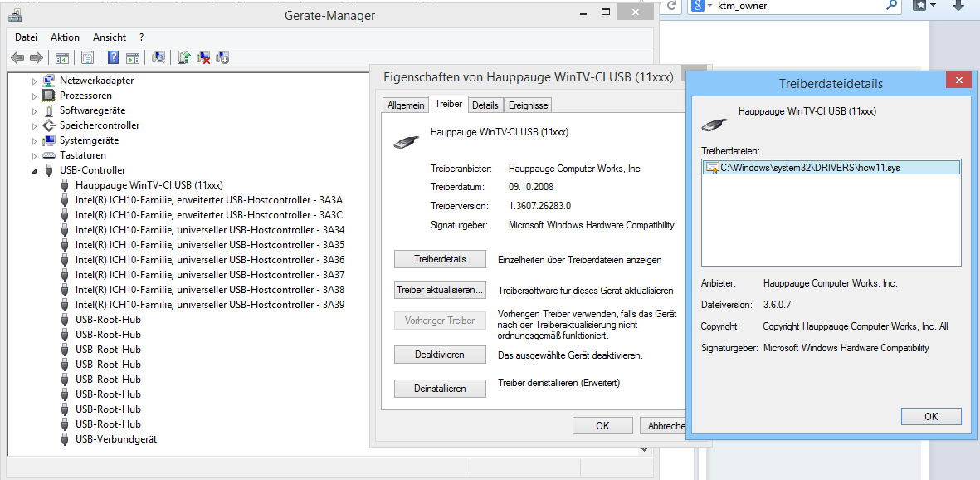Toggle the console tree toolbar icon
This screenshot has height=480, width=980.
(x=62, y=58)
